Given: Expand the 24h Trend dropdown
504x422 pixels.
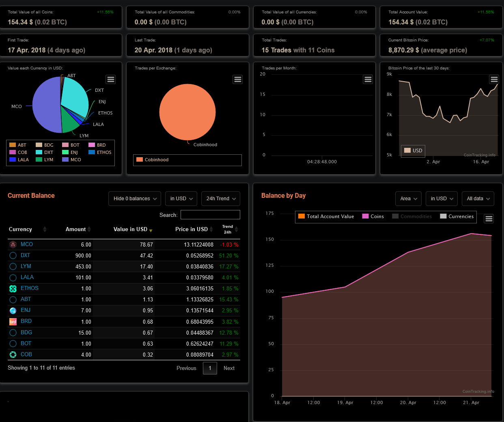Looking at the screenshot, I should (x=221, y=199).
